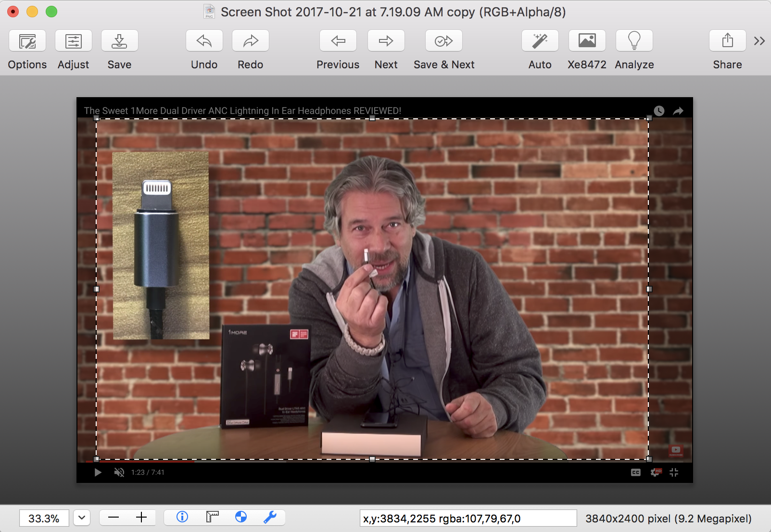The image size is (771, 532).
Task: Click the watch later clock icon
Action: pos(659,111)
